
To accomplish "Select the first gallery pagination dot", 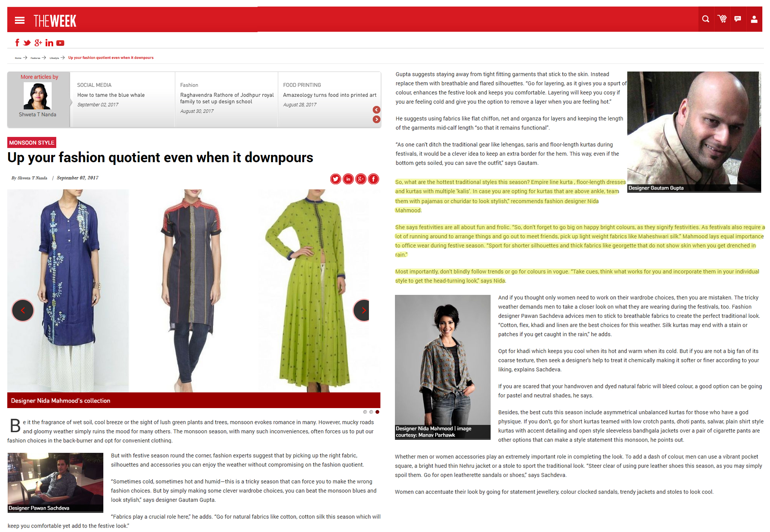I will pyautogui.click(x=365, y=412).
